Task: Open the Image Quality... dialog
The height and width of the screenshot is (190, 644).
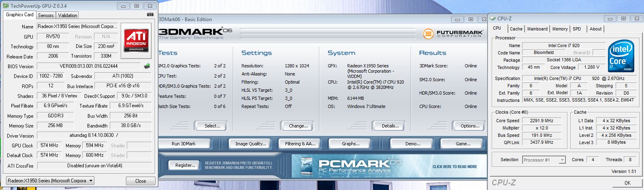Action: coord(251,144)
